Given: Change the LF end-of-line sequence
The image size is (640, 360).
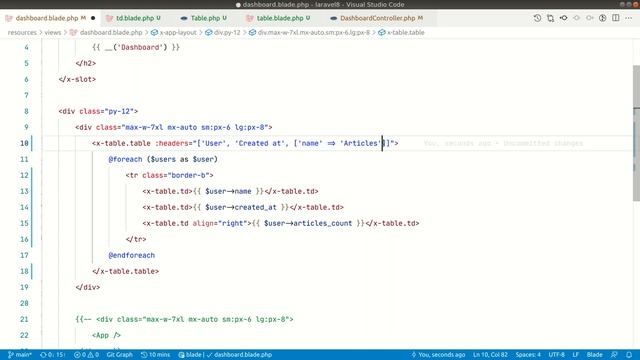Looking at the screenshot, I should (x=576, y=354).
